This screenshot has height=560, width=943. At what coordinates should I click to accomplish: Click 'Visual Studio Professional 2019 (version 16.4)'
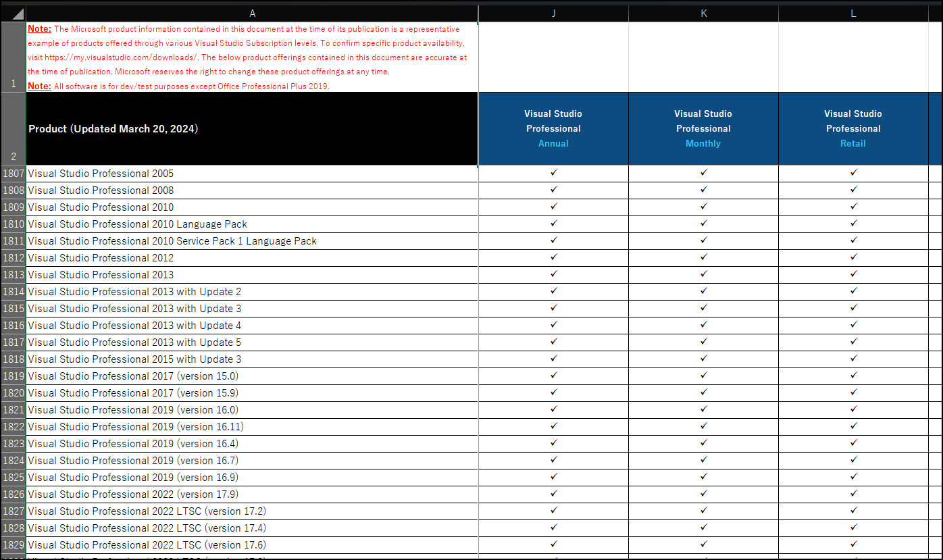[252, 444]
